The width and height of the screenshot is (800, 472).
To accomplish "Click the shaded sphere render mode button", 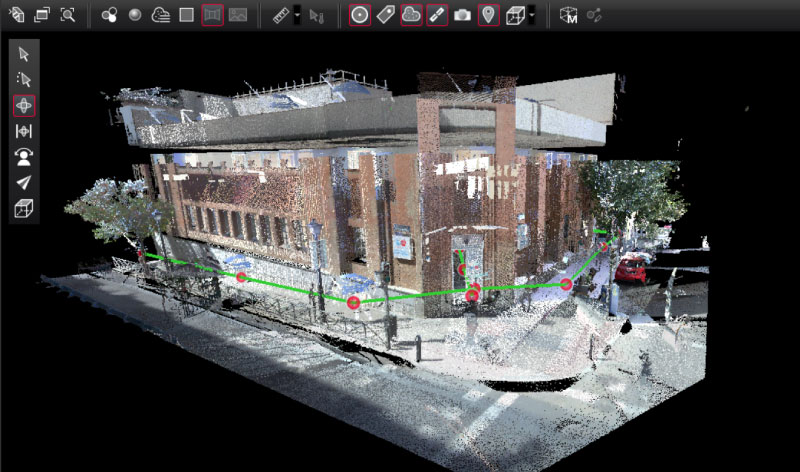I will tap(135, 15).
